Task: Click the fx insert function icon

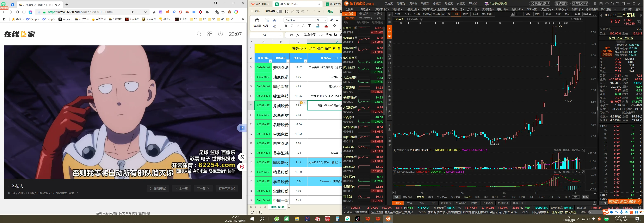Action: (x=298, y=35)
